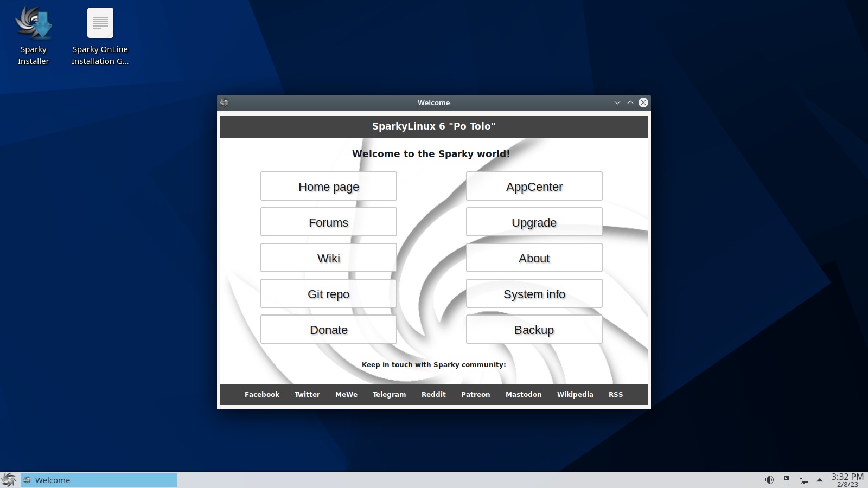The image size is (868, 488).
Task: Maximize the Welcome window
Action: pyautogui.click(x=630, y=102)
